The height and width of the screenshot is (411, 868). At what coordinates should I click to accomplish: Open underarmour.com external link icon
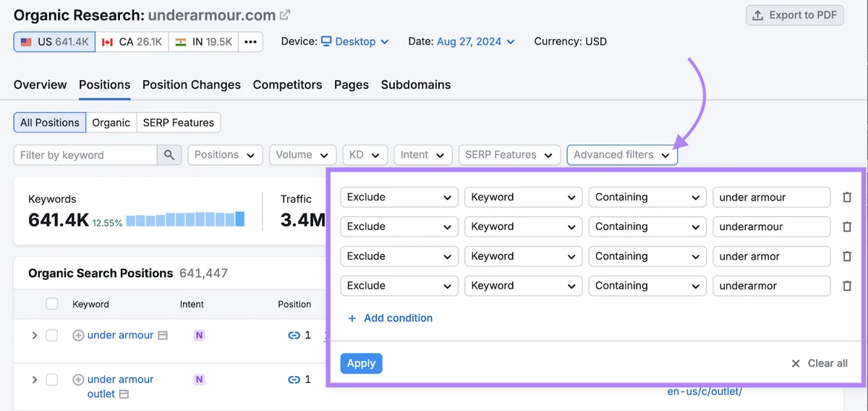(x=285, y=14)
